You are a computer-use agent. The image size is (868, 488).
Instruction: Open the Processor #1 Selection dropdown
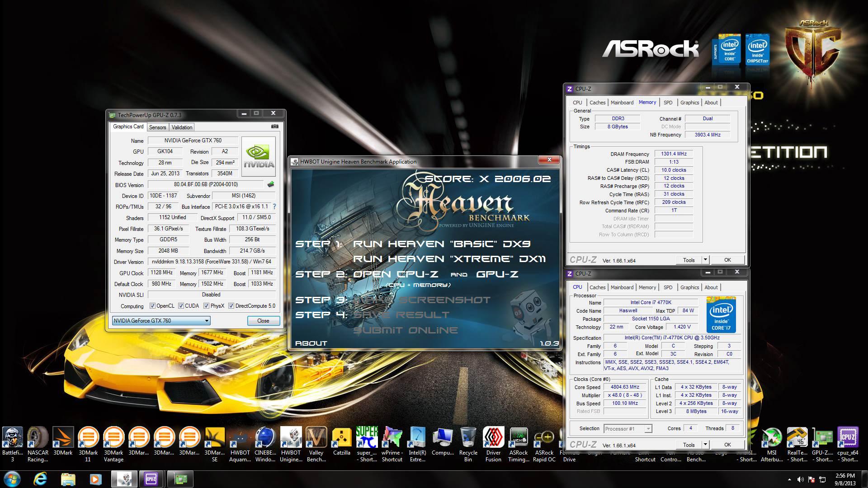(627, 429)
